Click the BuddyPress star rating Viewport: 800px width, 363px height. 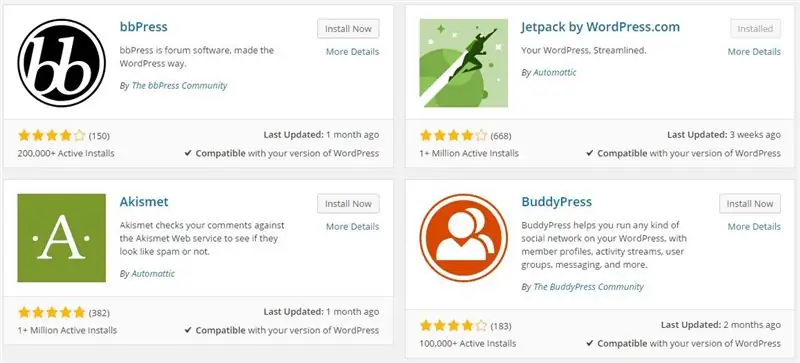(454, 325)
